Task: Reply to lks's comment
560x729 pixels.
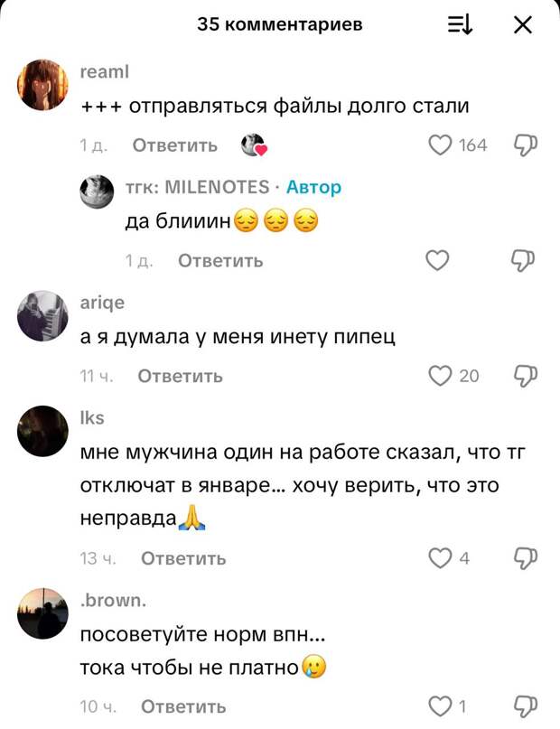Action: (x=183, y=558)
